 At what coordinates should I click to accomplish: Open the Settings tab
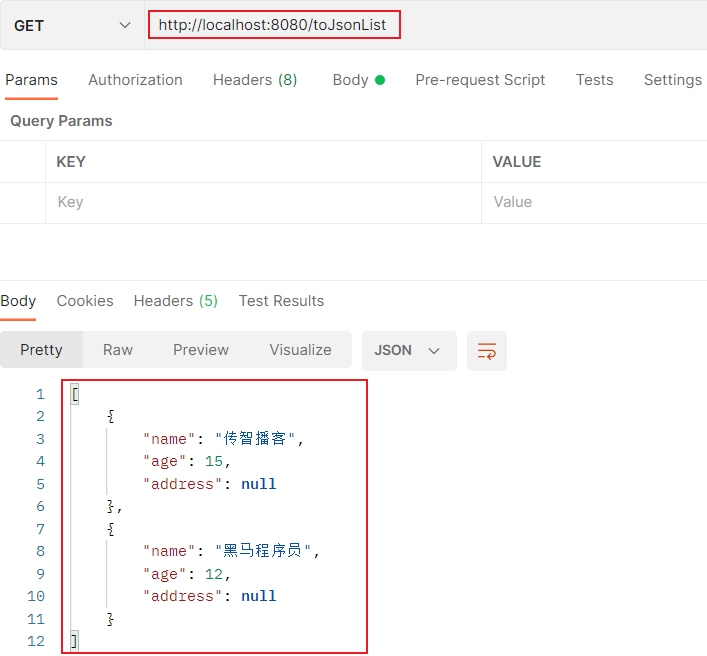coord(673,80)
